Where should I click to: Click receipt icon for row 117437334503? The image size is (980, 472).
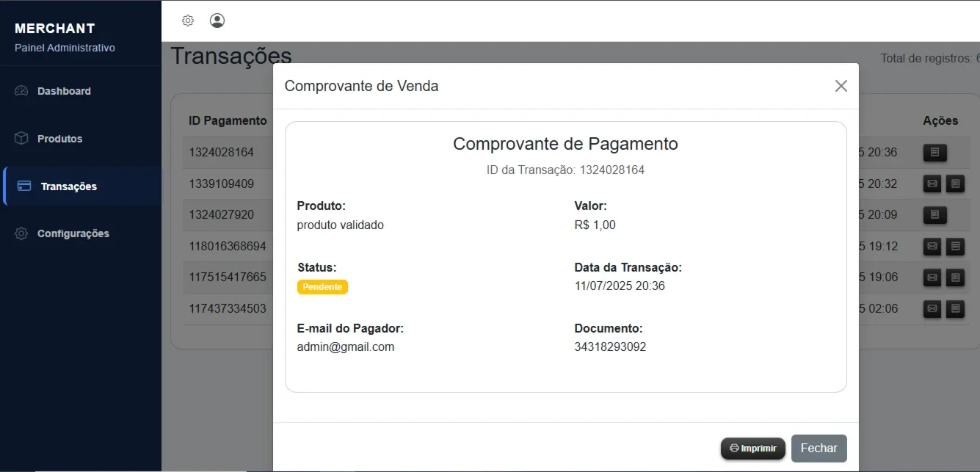coord(955,309)
